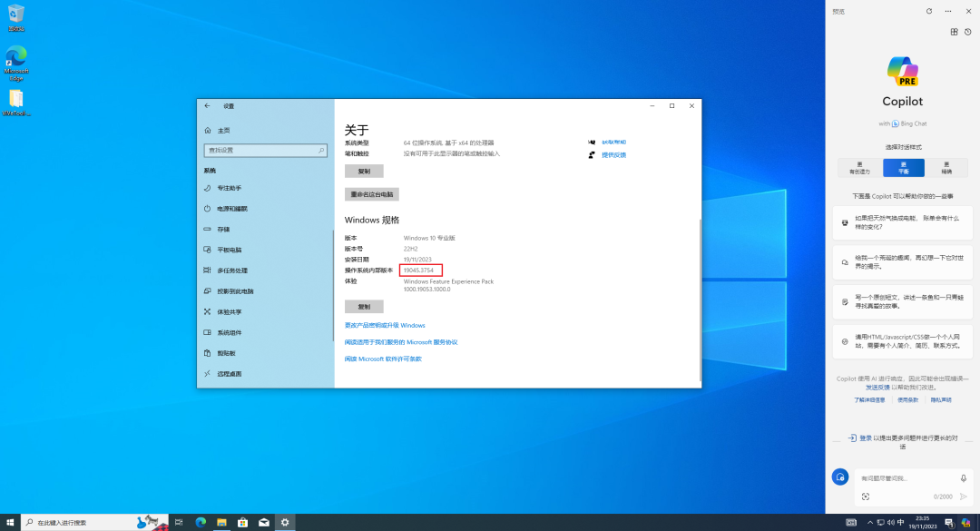980x531 pixels.
Task: Open the 使用条款 link in Copilot
Action: pyautogui.click(x=907, y=400)
